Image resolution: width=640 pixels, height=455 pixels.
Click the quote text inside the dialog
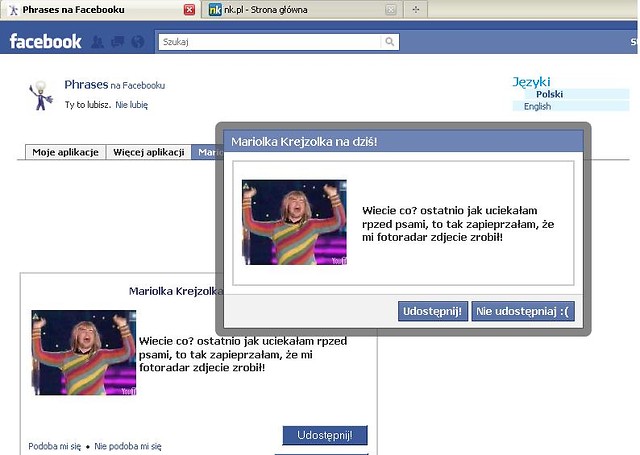tap(458, 224)
